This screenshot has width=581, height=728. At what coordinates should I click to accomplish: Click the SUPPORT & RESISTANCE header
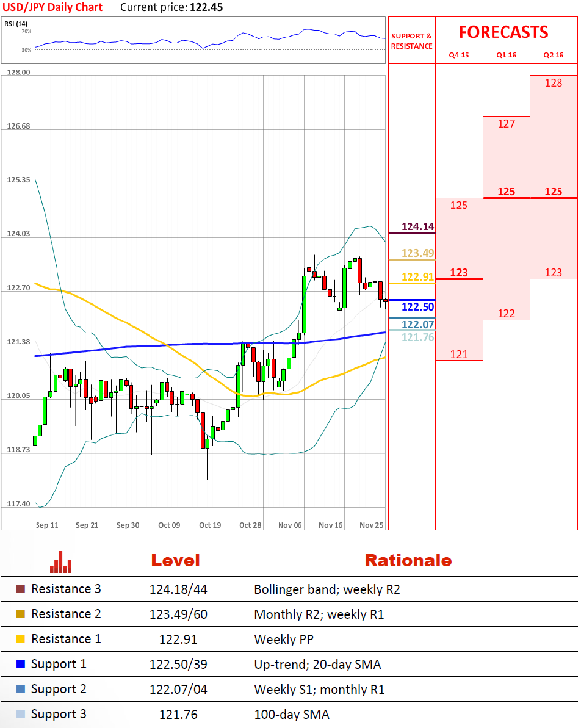pyautogui.click(x=411, y=41)
